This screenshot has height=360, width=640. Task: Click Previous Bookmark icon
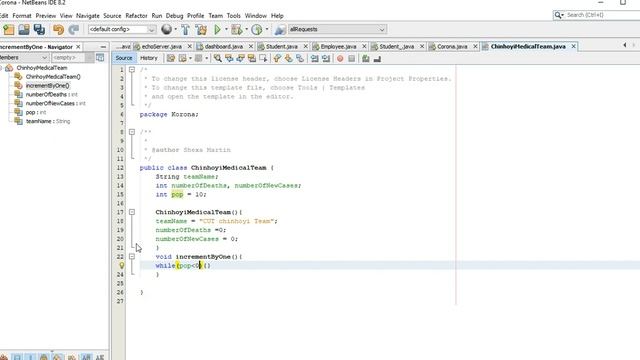click(277, 58)
